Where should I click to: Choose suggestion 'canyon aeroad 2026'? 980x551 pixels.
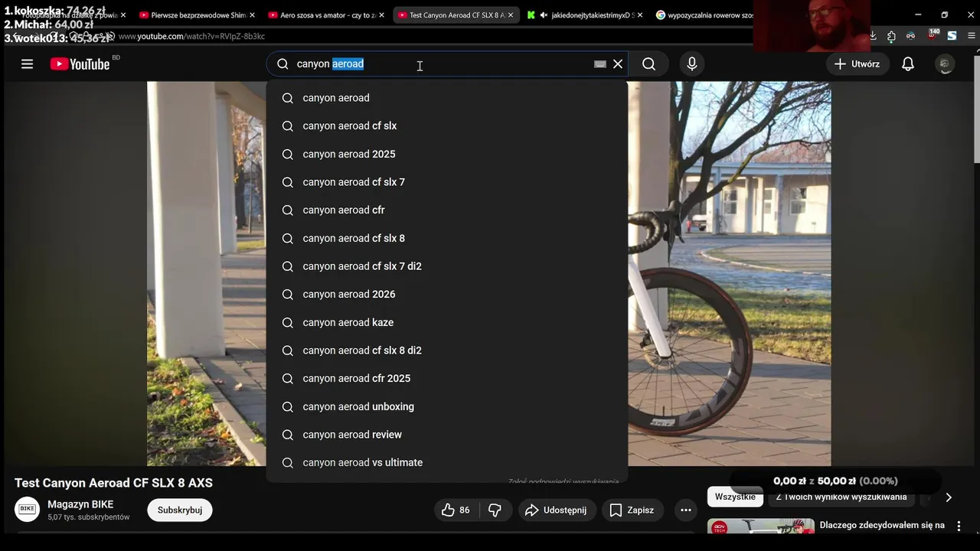(447, 294)
